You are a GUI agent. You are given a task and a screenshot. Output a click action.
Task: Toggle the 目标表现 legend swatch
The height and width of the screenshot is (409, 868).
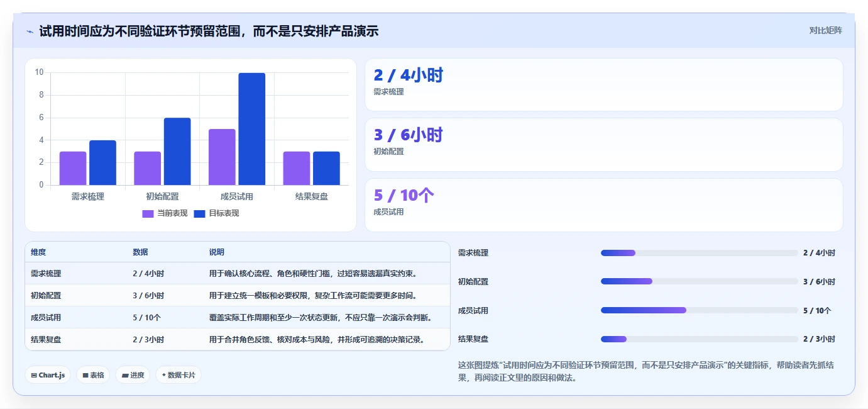pos(200,213)
